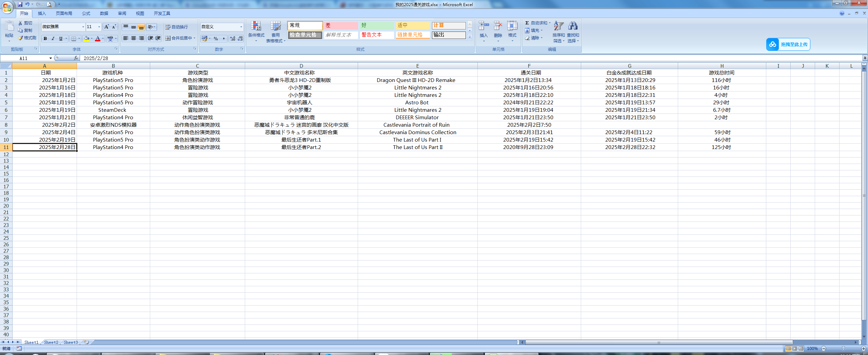Toggle Bold formatting
This screenshot has height=355, width=868.
(45, 39)
